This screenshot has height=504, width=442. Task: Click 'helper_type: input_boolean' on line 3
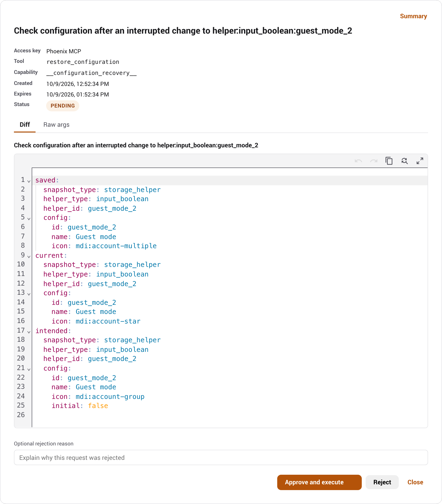tap(96, 199)
